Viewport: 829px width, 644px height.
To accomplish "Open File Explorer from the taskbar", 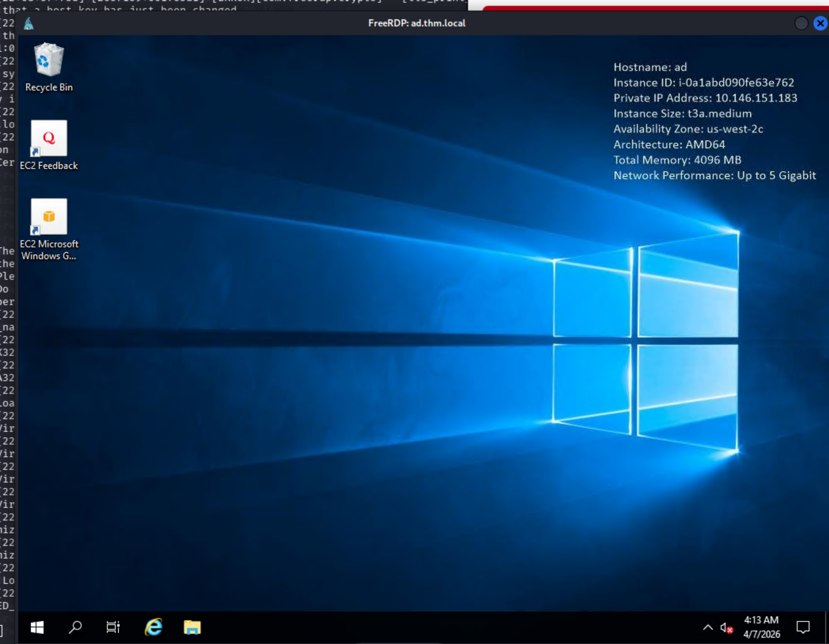I will (x=192, y=627).
